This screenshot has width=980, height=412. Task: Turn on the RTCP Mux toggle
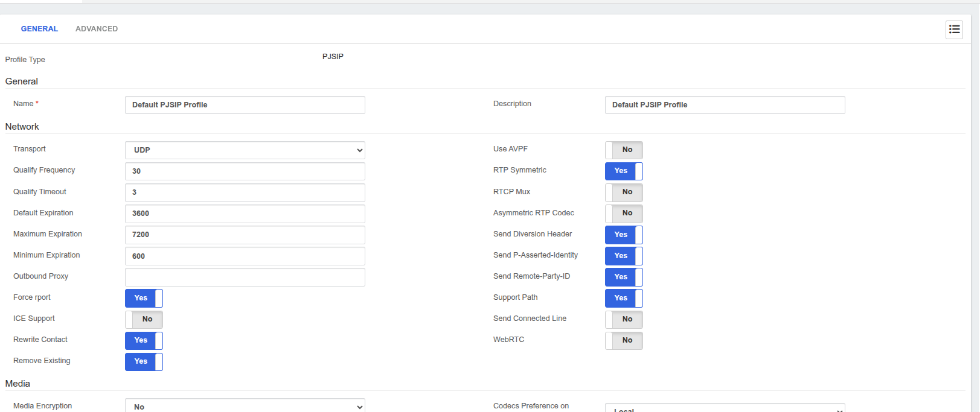click(624, 192)
